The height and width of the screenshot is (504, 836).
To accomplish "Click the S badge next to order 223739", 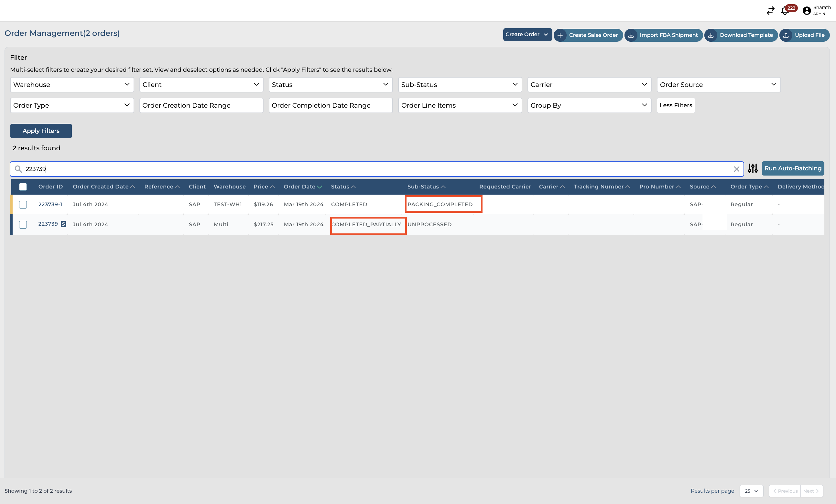I will click(63, 224).
